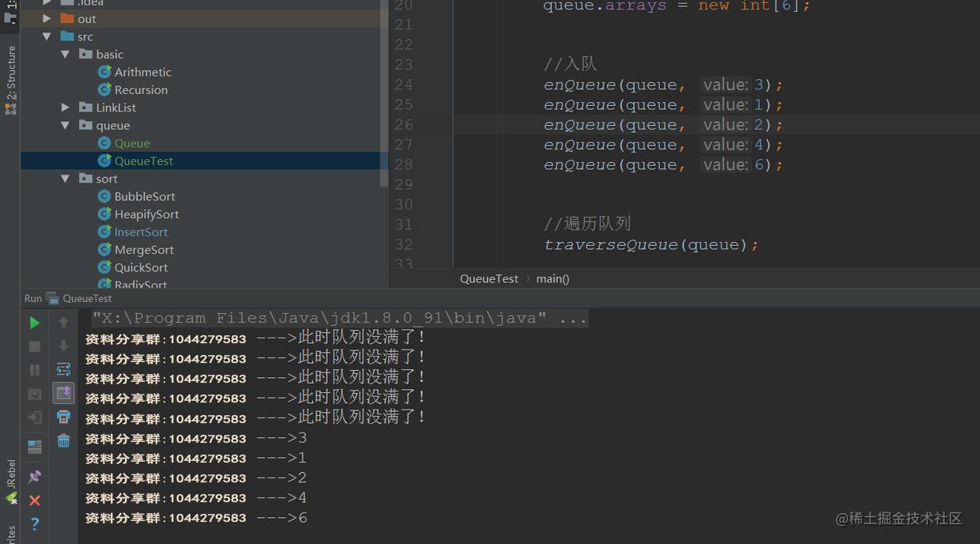This screenshot has width=980, height=544.
Task: Select the QueueTest class file
Action: (x=144, y=161)
